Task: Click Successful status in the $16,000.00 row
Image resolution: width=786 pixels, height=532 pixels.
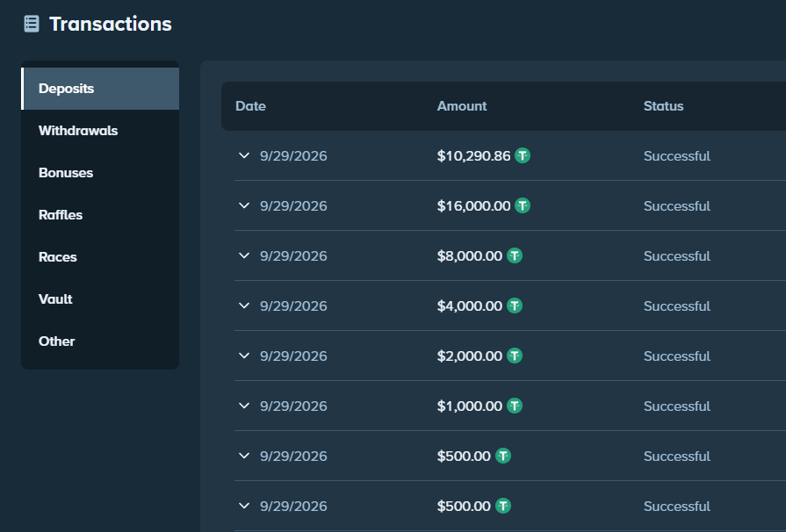Action: 677,206
